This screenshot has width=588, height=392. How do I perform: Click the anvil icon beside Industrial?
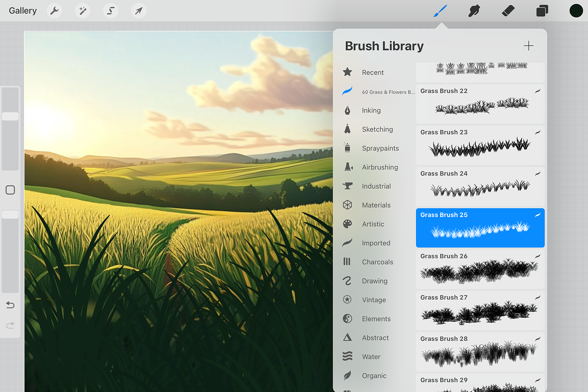click(x=348, y=186)
